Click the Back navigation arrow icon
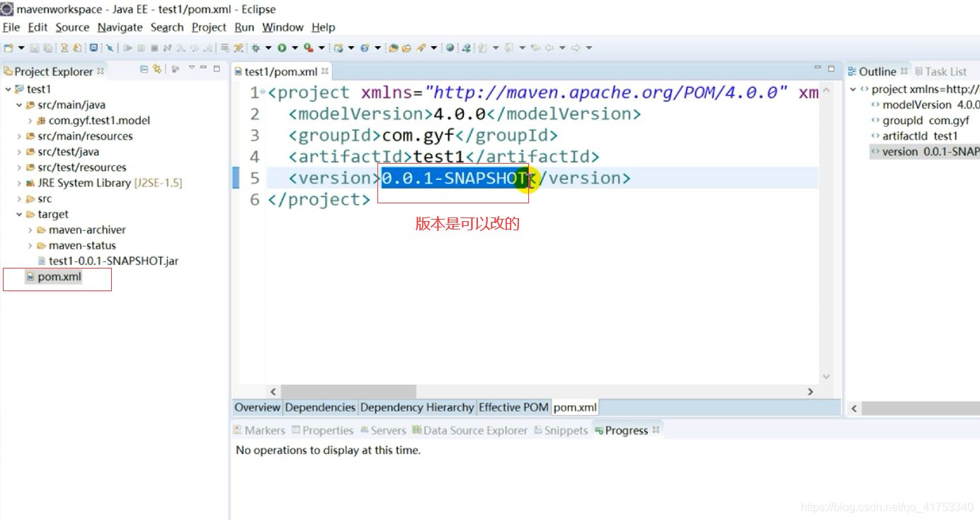Screen dimensions: 980x520 pyautogui.click(x=550, y=47)
